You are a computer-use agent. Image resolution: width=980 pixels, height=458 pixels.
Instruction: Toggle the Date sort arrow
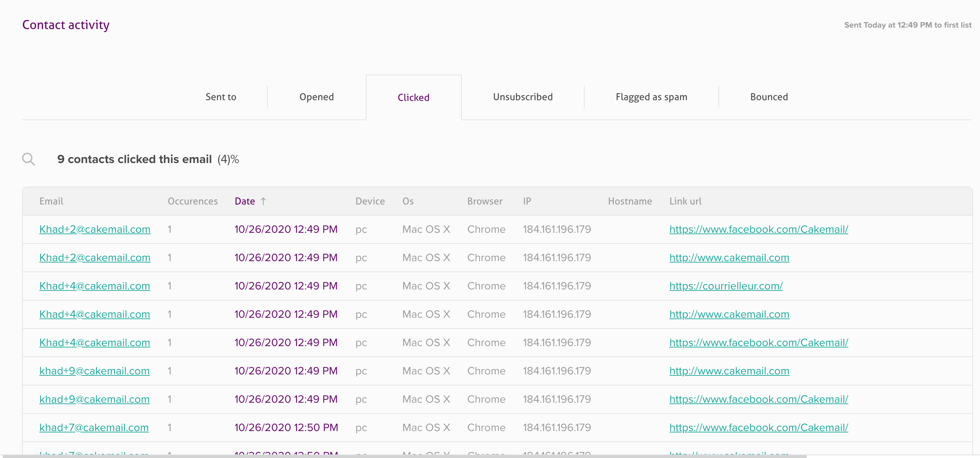click(x=263, y=201)
